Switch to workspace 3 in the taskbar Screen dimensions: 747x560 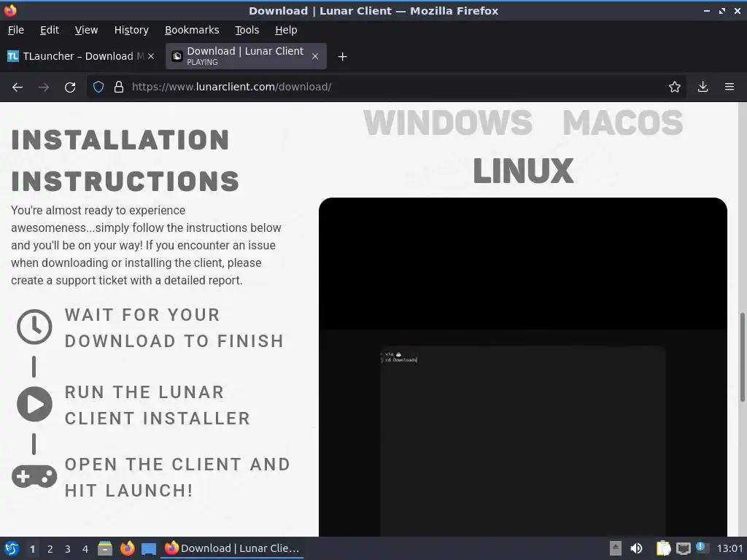click(68, 549)
